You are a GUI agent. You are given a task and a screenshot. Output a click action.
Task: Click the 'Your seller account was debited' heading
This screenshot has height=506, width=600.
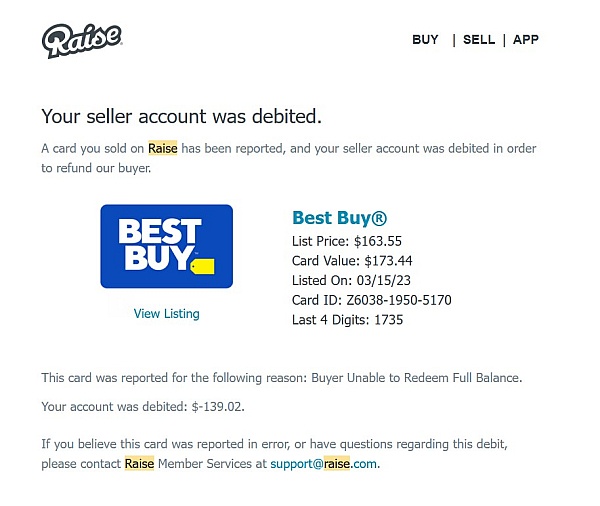pyautogui.click(x=181, y=116)
